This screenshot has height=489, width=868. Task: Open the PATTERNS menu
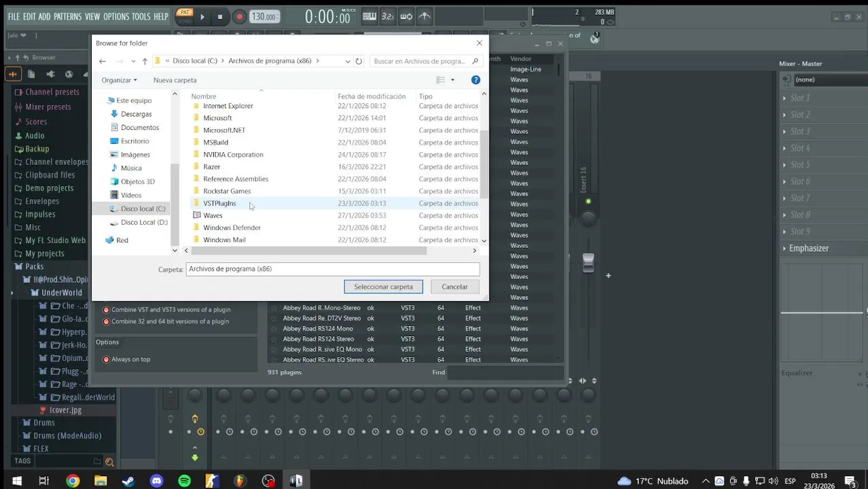(67, 16)
